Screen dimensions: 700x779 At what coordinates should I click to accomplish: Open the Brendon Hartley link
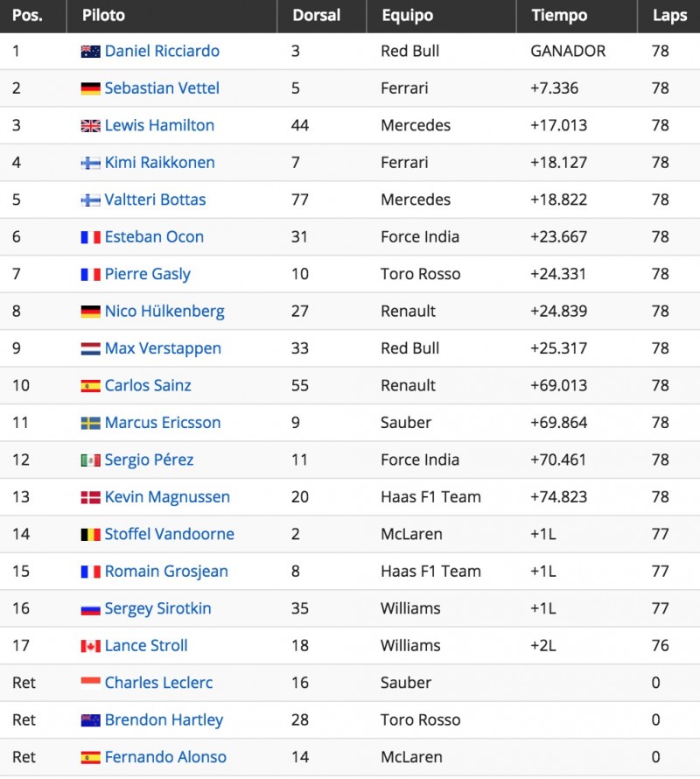164,720
